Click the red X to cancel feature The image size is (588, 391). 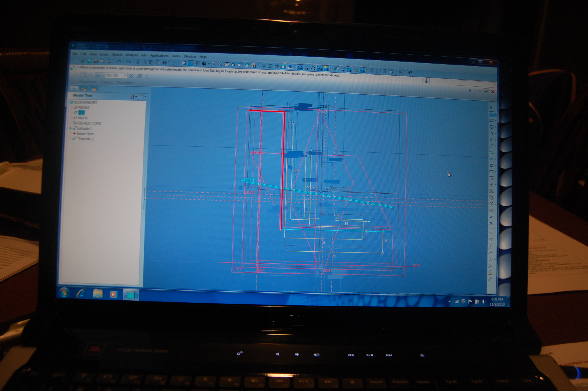pyautogui.click(x=493, y=92)
